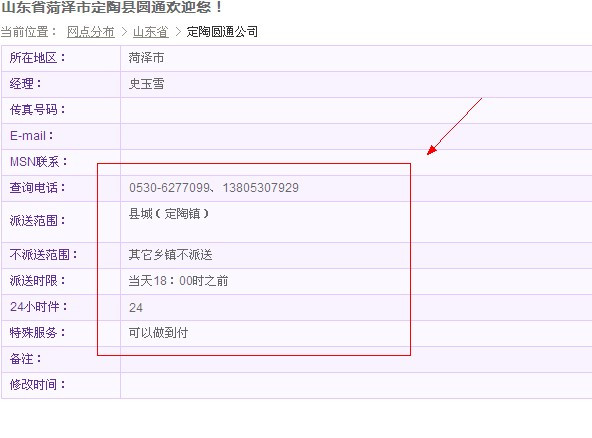Select the phone number 0530-6277099 text
The image size is (592, 438).
170,188
